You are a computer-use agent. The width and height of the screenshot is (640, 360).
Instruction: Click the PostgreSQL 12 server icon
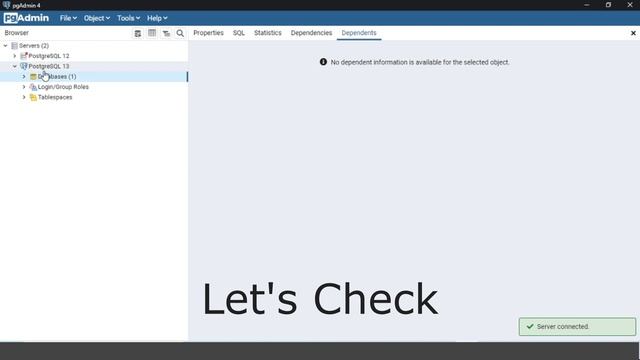24,56
